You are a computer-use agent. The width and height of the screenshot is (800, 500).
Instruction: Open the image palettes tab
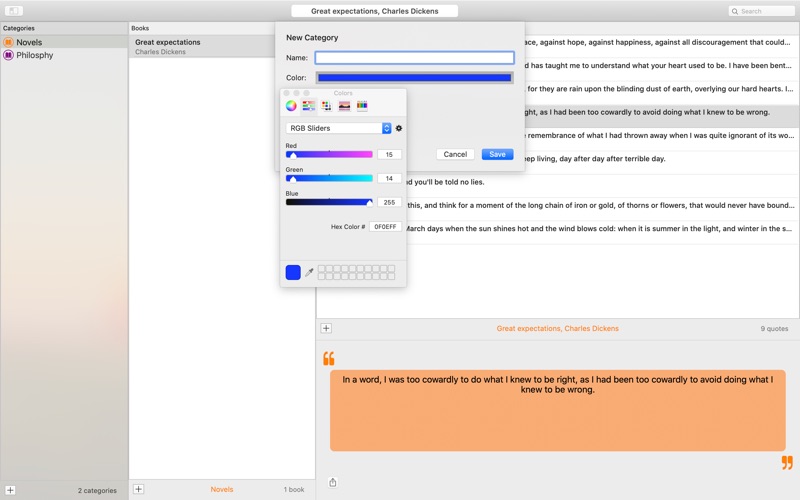pos(344,106)
